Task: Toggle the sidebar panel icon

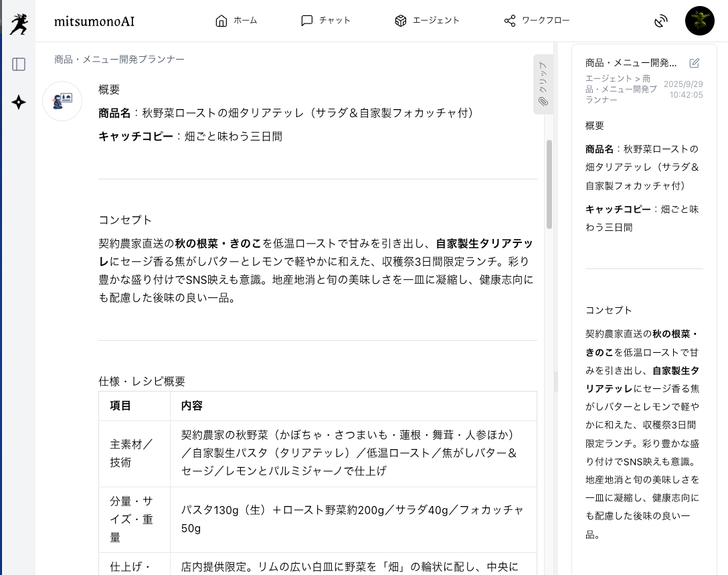Action: pyautogui.click(x=19, y=64)
